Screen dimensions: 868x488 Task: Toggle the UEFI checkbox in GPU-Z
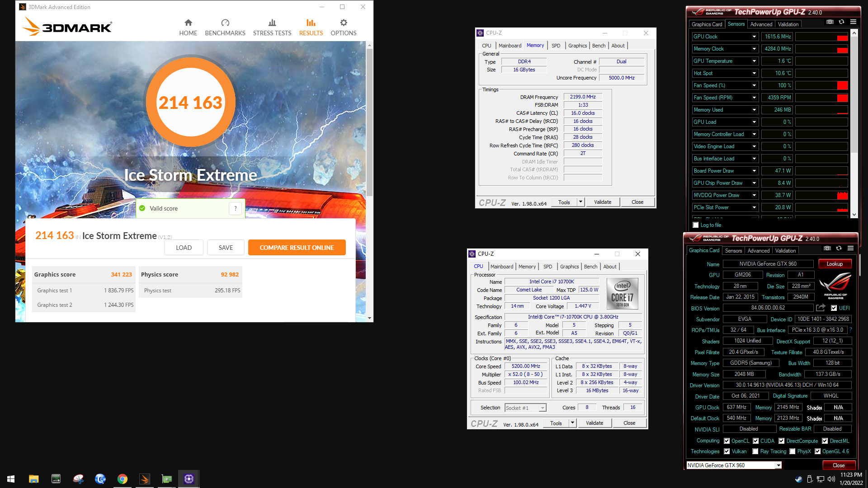tap(834, 308)
